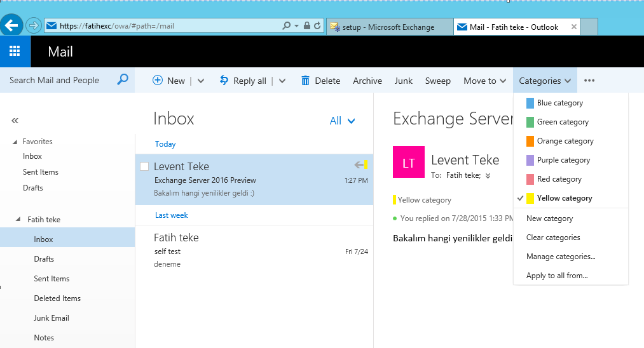This screenshot has width=644, height=348.
Task: Open the app launcher grid icon
Action: click(15, 51)
